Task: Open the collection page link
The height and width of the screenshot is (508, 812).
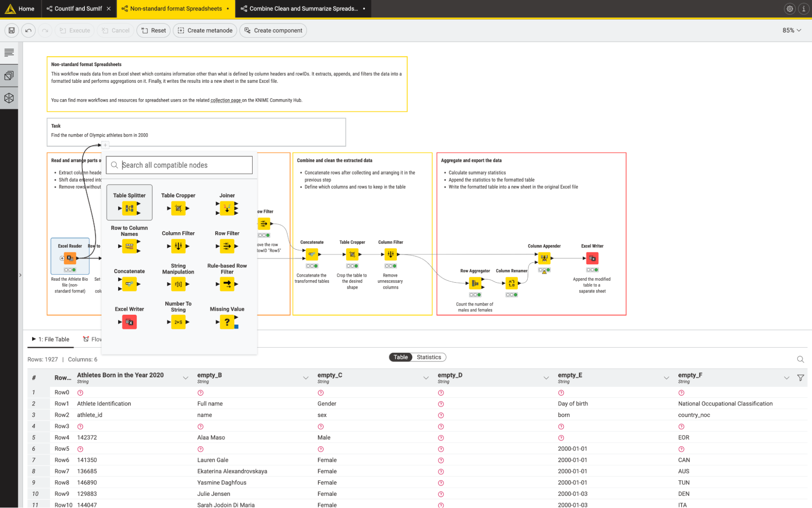Action: pos(226,100)
